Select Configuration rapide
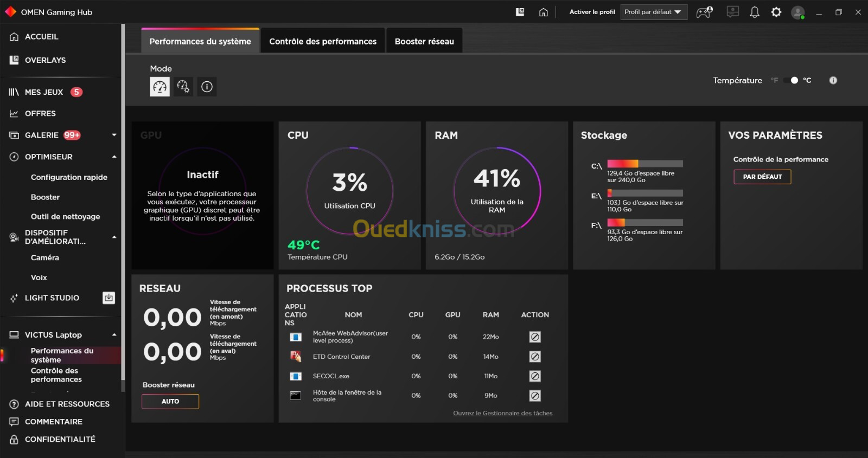 point(69,177)
